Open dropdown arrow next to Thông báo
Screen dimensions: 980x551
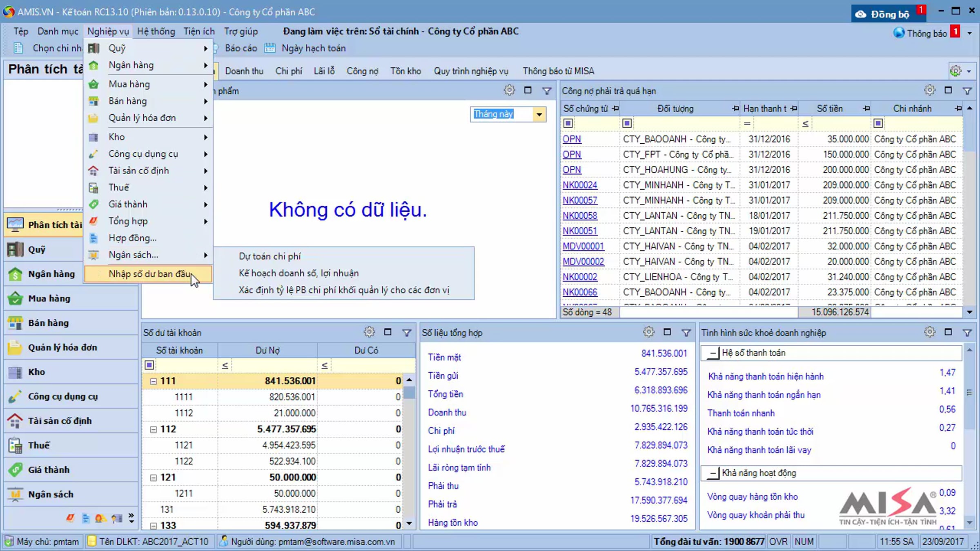point(969,33)
